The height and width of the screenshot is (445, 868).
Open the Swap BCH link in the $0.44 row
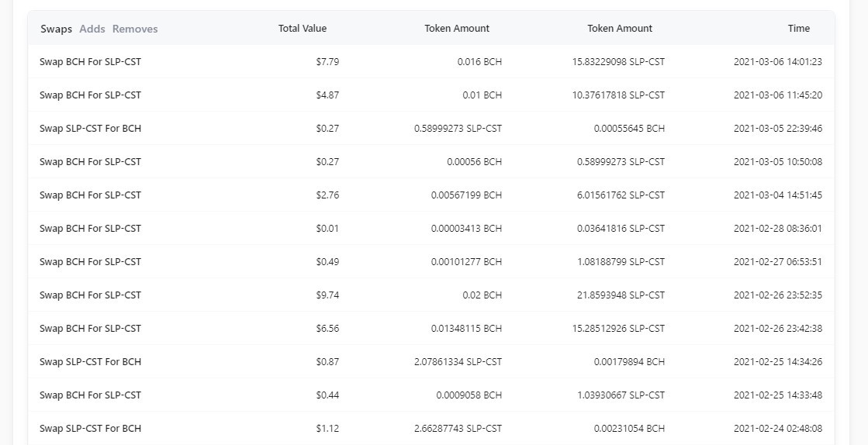coord(90,395)
